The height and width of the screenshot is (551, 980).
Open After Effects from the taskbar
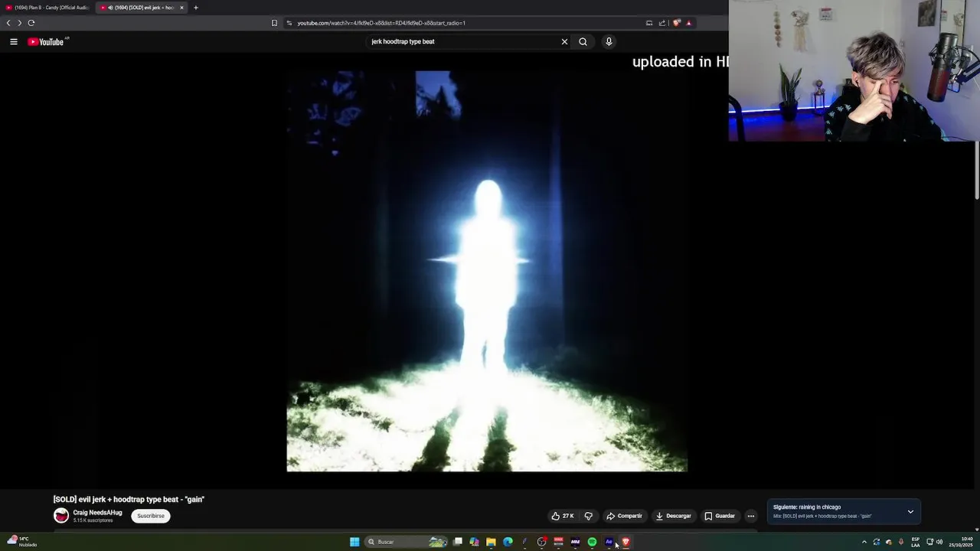click(x=609, y=542)
